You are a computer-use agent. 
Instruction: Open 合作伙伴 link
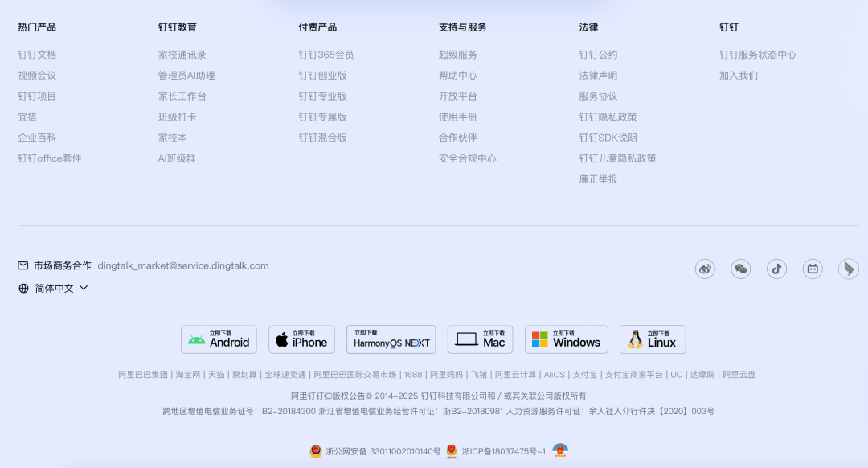point(458,138)
